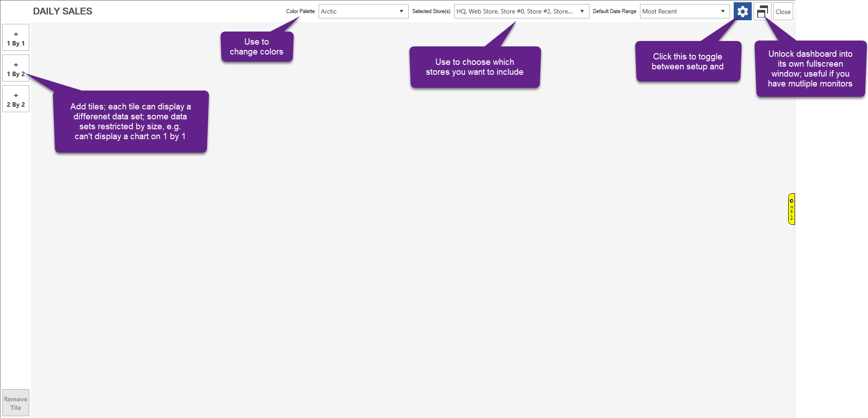Add a 2 By 2 tile
The height and width of the screenshot is (418, 868).
coord(16,99)
